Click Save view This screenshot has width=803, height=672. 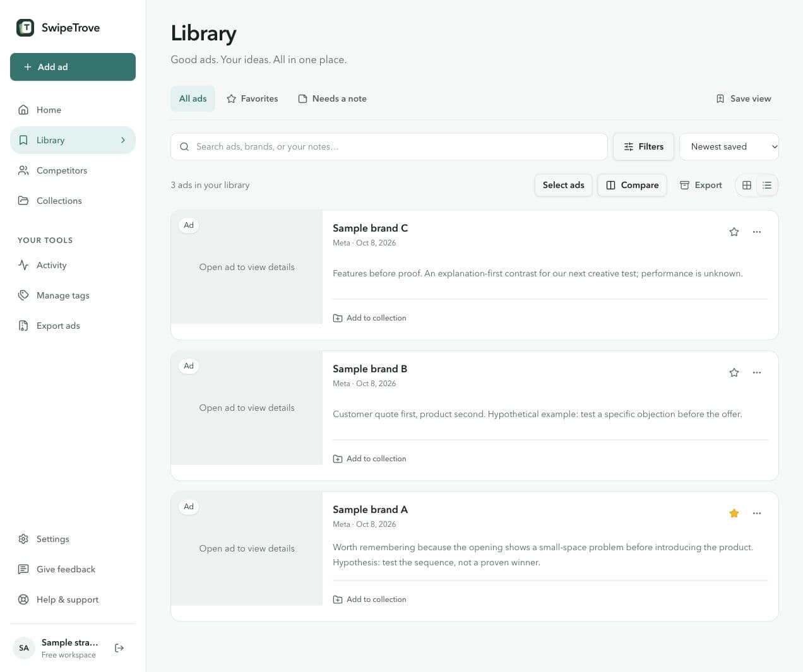click(744, 98)
